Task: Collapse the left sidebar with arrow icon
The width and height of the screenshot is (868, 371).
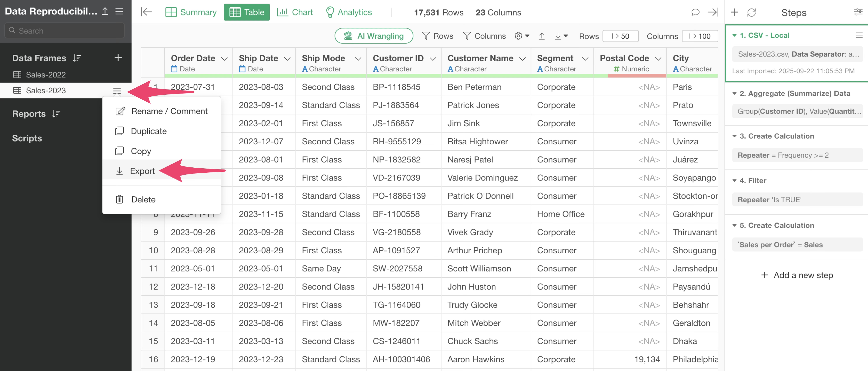Action: click(x=146, y=12)
